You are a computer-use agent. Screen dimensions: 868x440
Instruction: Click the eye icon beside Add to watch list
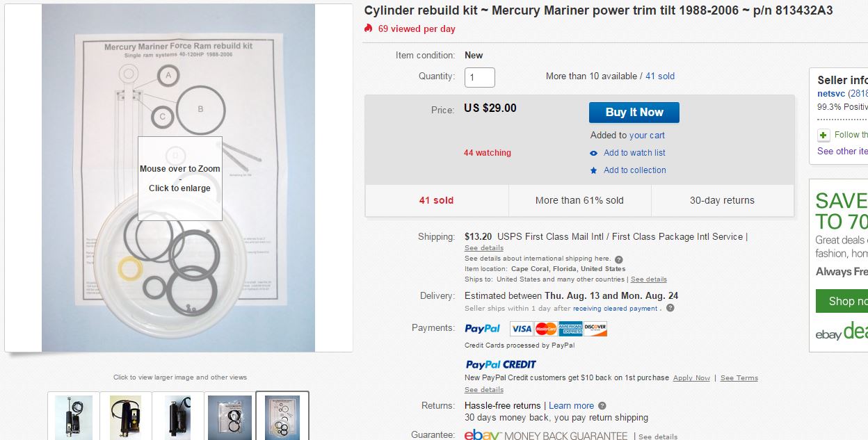(x=593, y=153)
